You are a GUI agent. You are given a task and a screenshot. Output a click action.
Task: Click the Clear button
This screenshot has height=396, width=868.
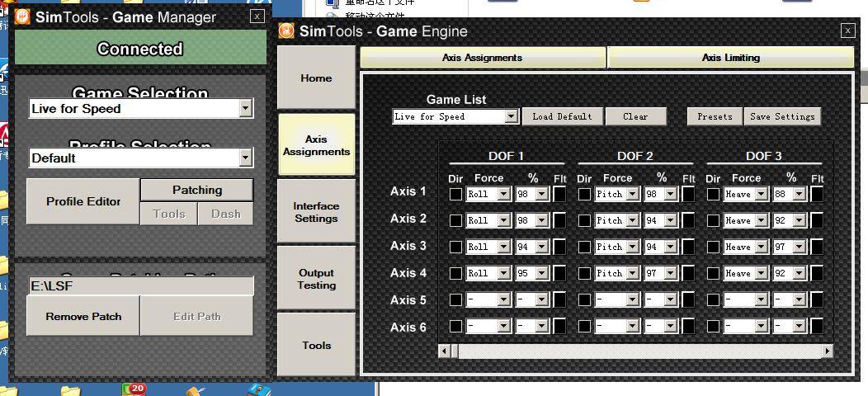(x=635, y=116)
